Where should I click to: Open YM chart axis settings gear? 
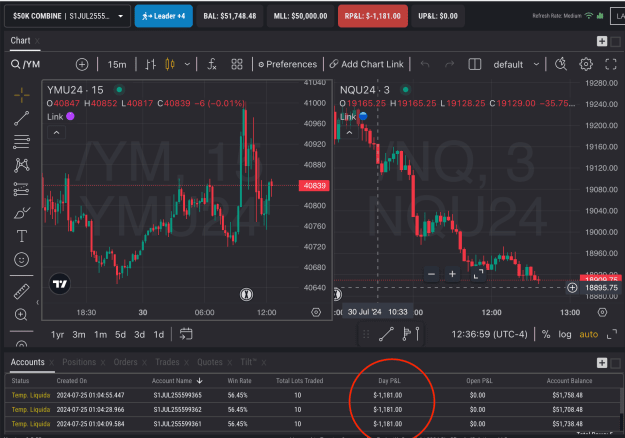pos(316,312)
